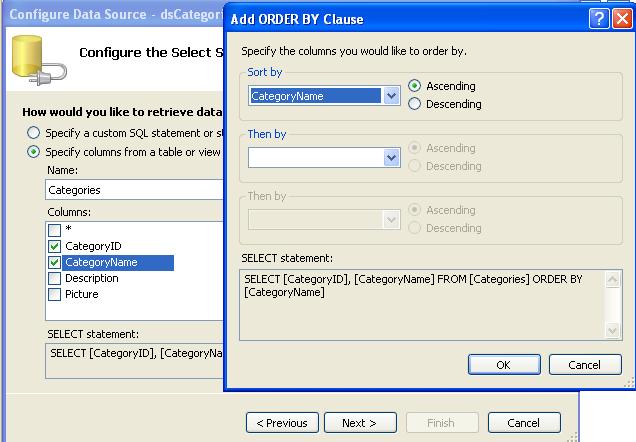636x442 pixels.
Task: Choose the custom SQL statement option
Action: coord(34,133)
